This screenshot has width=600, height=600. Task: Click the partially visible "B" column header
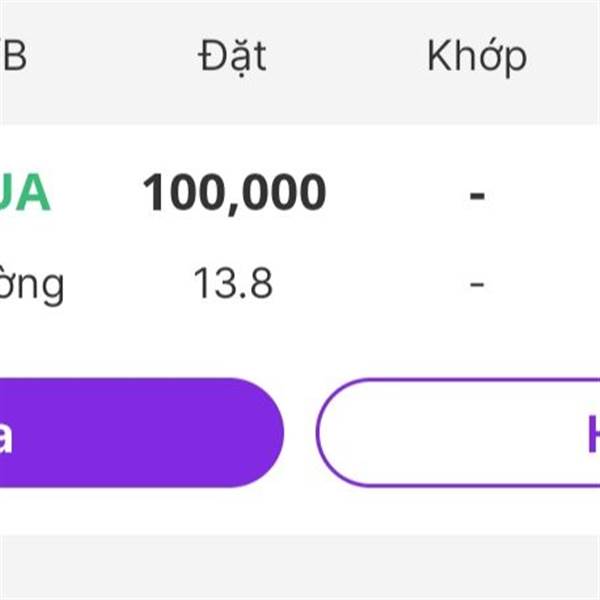(13, 57)
